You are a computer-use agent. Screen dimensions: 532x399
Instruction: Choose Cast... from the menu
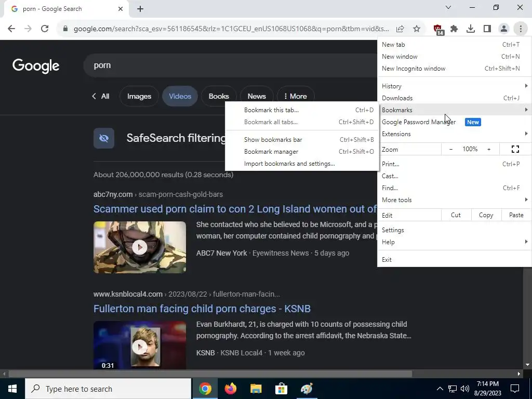454,176
